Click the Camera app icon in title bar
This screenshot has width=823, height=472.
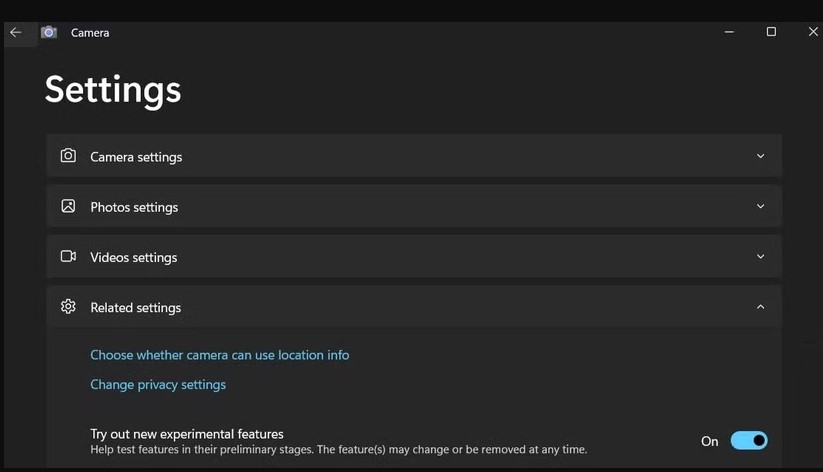[48, 32]
